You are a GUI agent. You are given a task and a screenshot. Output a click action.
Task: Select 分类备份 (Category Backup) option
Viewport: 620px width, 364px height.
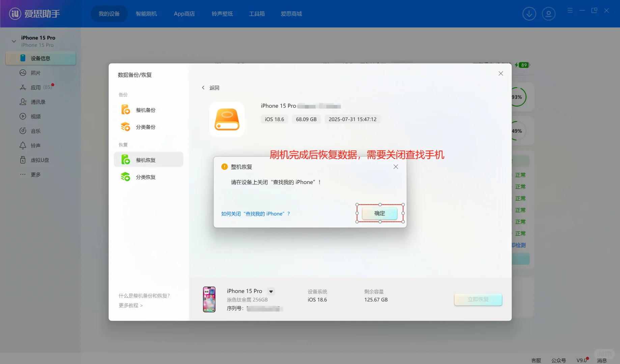click(x=145, y=127)
